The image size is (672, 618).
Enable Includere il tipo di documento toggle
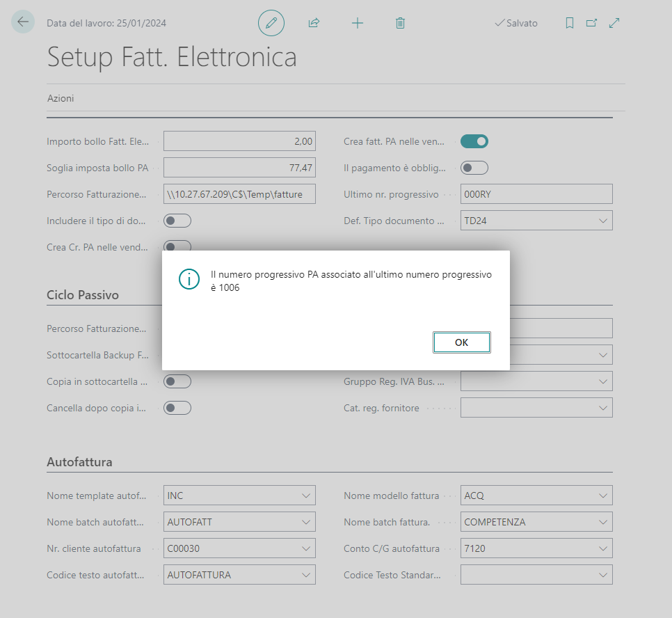(x=177, y=221)
